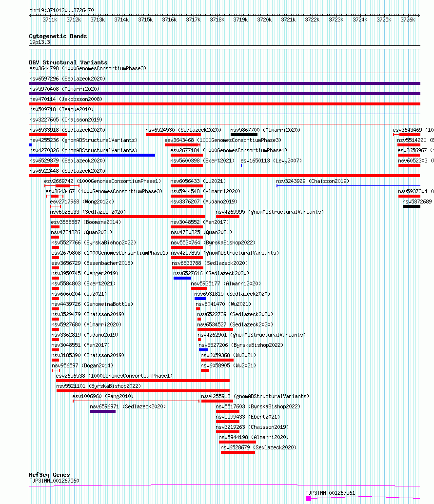Click esv2656538 variant label
The width and height of the screenshot is (434, 504).
(115, 376)
